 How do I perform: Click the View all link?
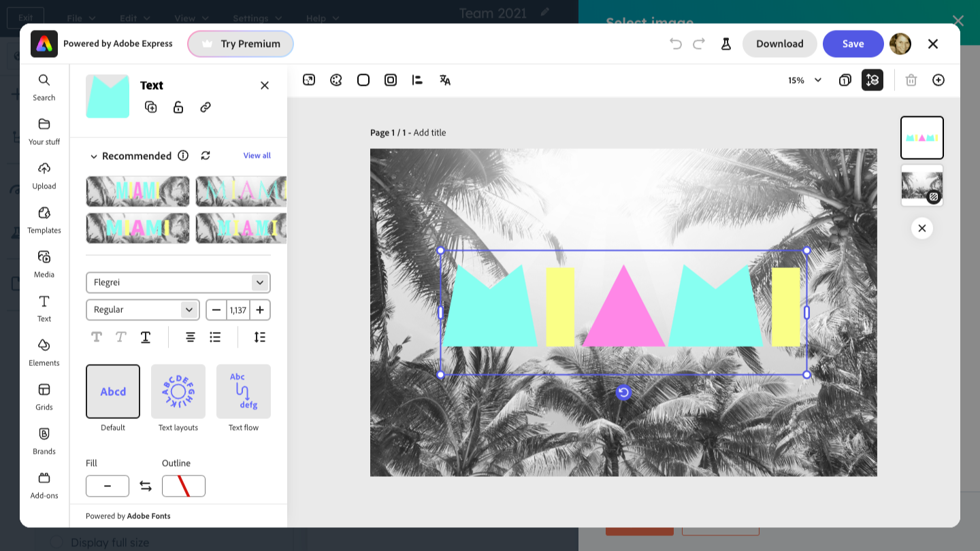[x=257, y=156]
